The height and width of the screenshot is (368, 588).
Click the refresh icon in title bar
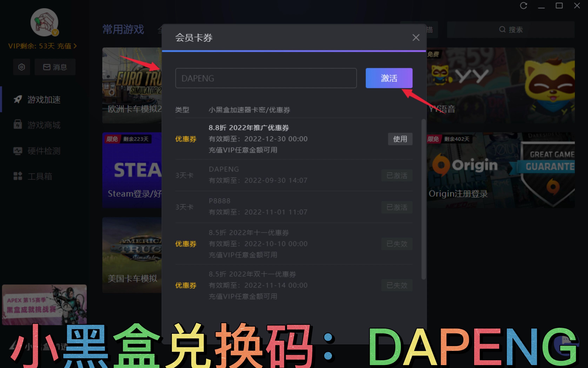523,6
